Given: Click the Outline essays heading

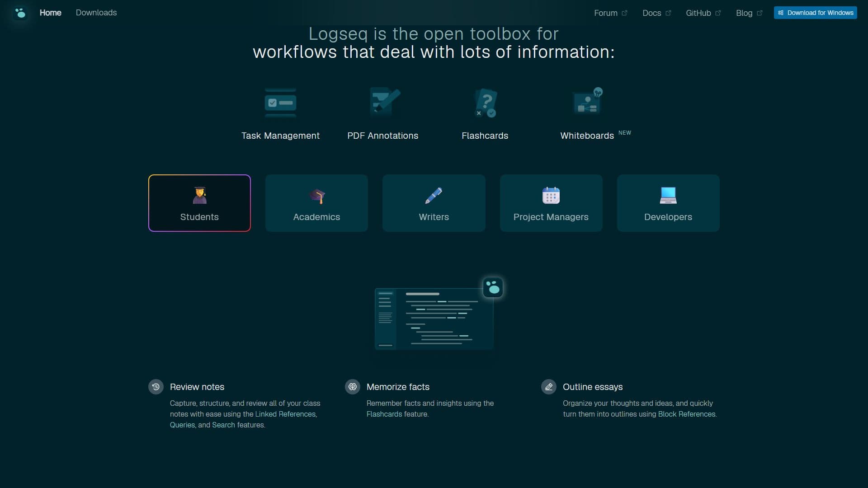Looking at the screenshot, I should coord(593,387).
